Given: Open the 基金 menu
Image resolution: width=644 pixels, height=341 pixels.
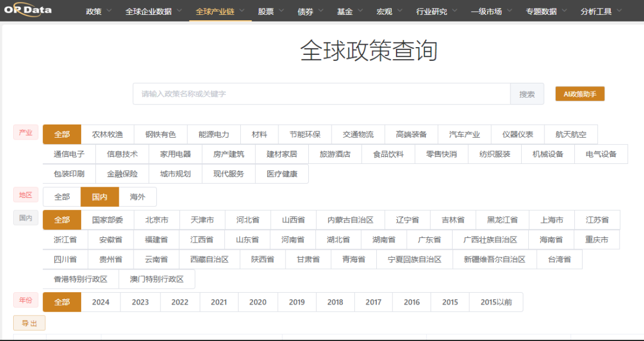Looking at the screenshot, I should (349, 11).
